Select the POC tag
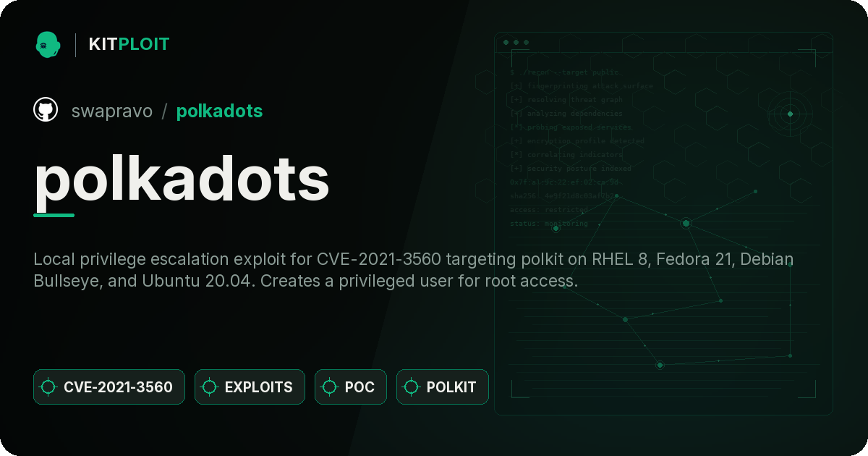This screenshot has height=456, width=868. [x=351, y=387]
